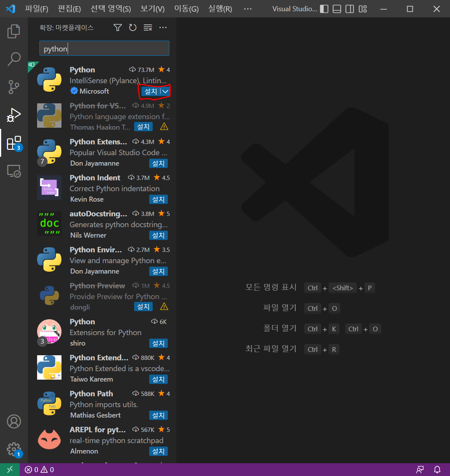Install Python for VSCode by Thomas Haakon
Image resolution: width=450 pixels, height=476 pixels.
click(x=143, y=127)
